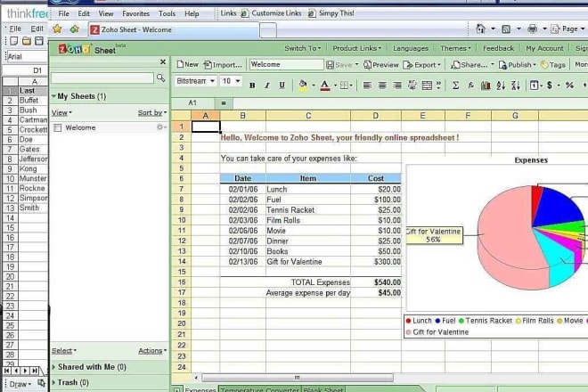Select the Gift for Valentine cell
Screen dimensions: 588x392
pos(308,262)
